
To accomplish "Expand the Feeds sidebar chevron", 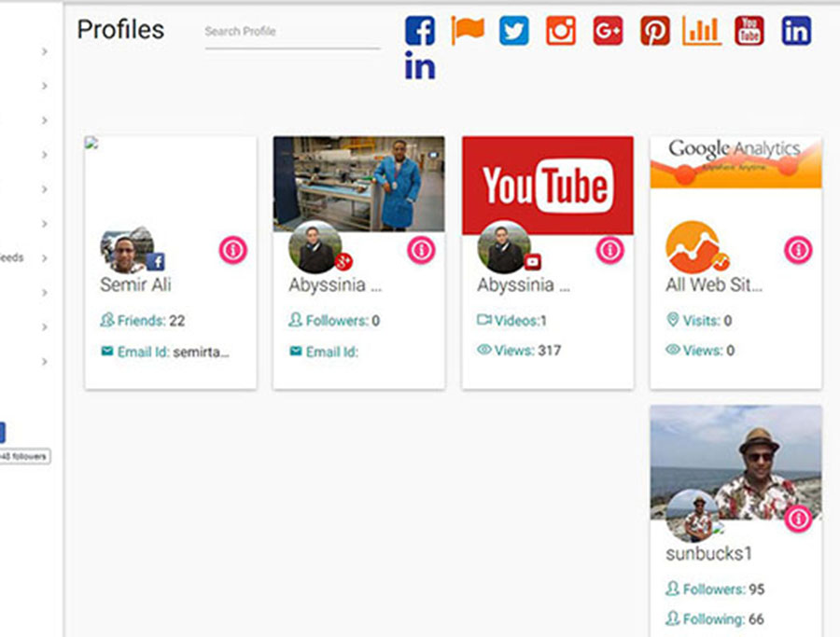I will (45, 258).
